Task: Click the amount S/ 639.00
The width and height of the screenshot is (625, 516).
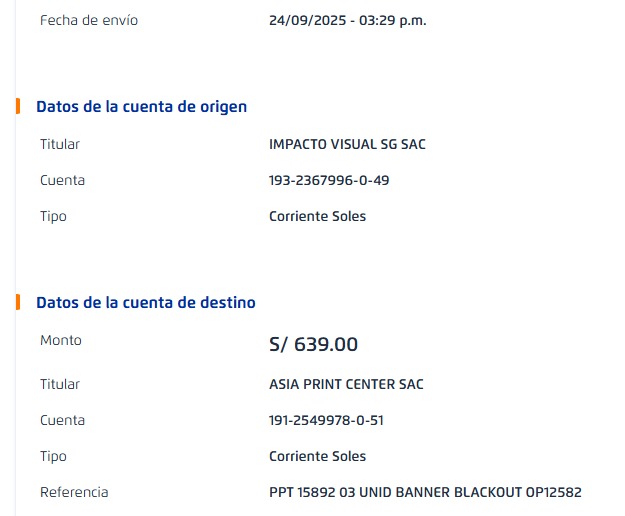Action: tap(313, 345)
